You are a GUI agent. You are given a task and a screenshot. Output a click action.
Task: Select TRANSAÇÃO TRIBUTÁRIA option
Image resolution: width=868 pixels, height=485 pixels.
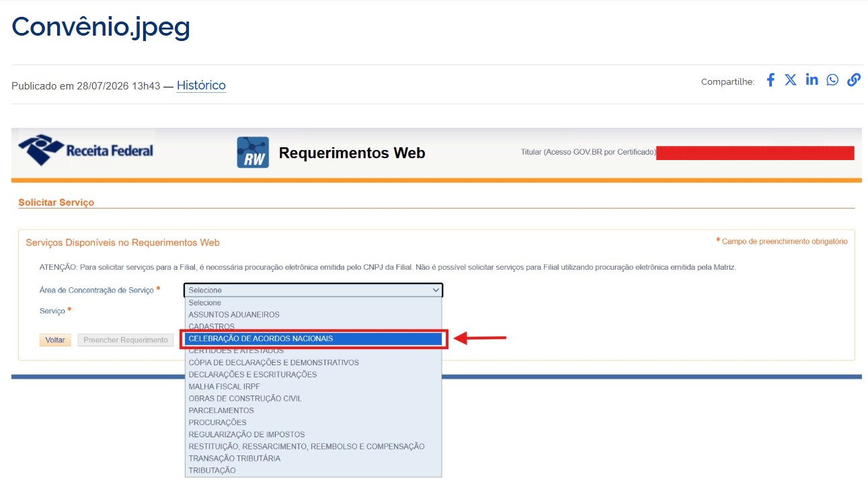313,458
